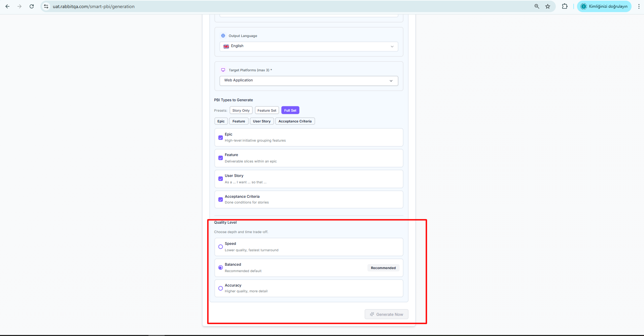This screenshot has width=644, height=336.
Task: Toggle the Epic type chip
Action: tap(221, 121)
